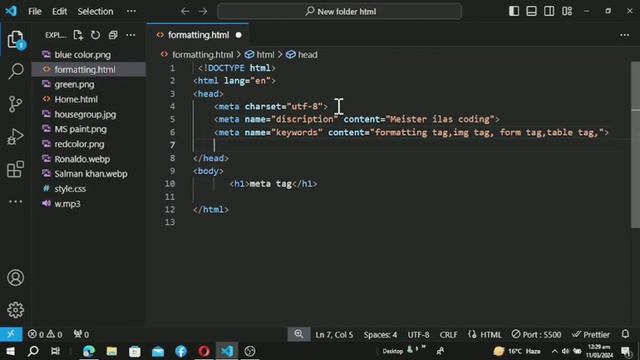Open notifications bell in status bar
The width and height of the screenshot is (640, 360).
click(x=625, y=334)
